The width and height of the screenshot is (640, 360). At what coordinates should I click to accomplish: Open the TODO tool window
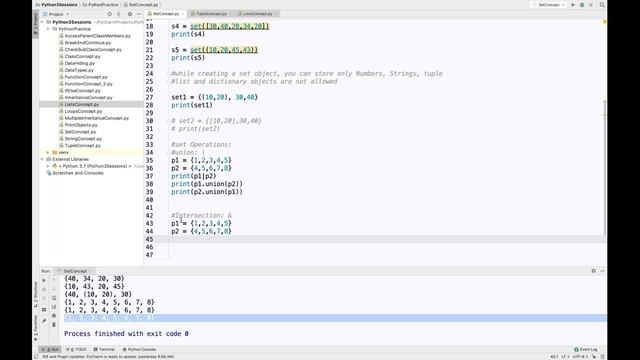point(76,349)
